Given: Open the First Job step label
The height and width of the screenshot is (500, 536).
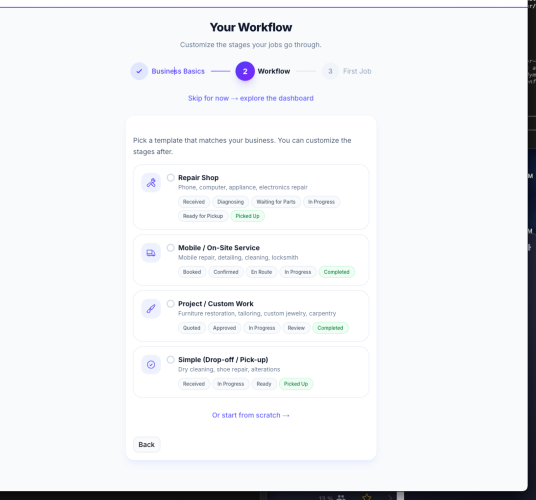Looking at the screenshot, I should [x=357, y=71].
